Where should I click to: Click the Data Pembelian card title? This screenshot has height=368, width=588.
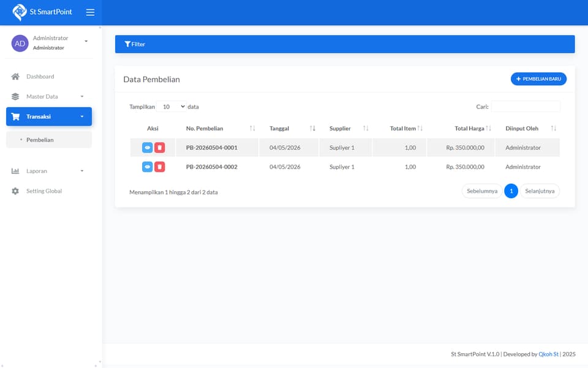coord(151,80)
